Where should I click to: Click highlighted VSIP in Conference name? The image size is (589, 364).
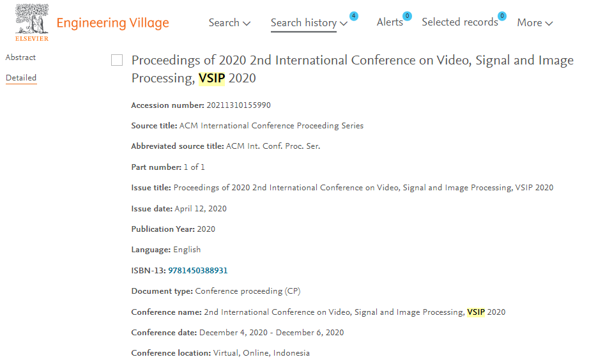tap(476, 312)
